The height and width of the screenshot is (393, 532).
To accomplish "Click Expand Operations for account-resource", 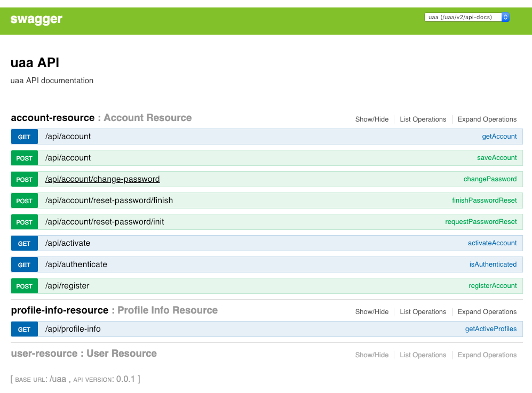I will point(487,119).
